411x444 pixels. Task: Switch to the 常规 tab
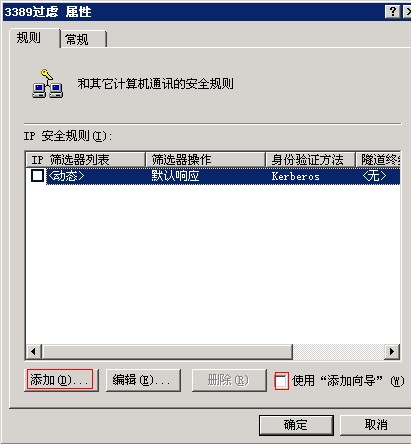(83, 39)
